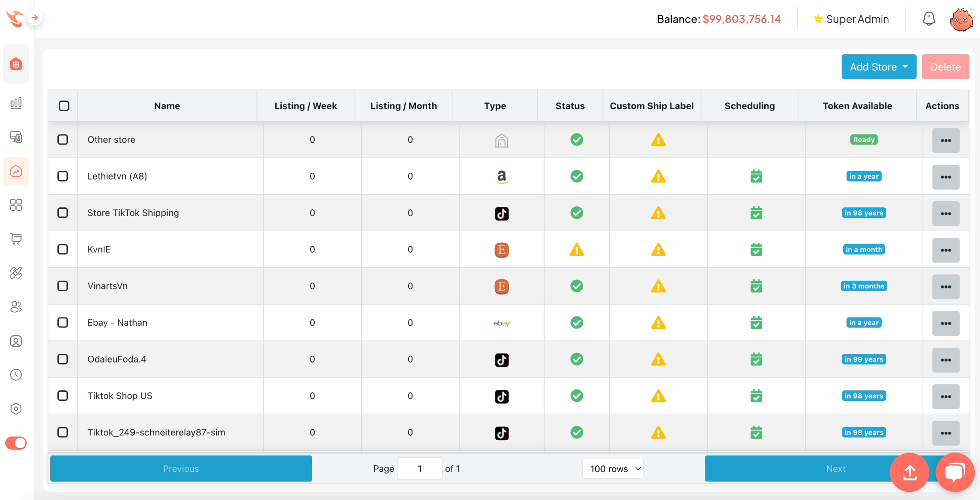Select all stores with header checkbox
This screenshot has height=500, width=980.
64,106
